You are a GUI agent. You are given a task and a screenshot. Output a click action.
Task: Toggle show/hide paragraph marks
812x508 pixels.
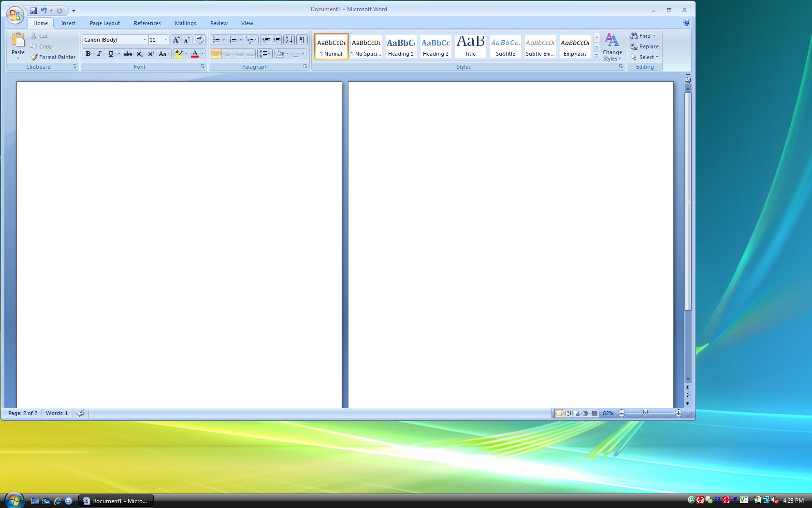tap(302, 40)
